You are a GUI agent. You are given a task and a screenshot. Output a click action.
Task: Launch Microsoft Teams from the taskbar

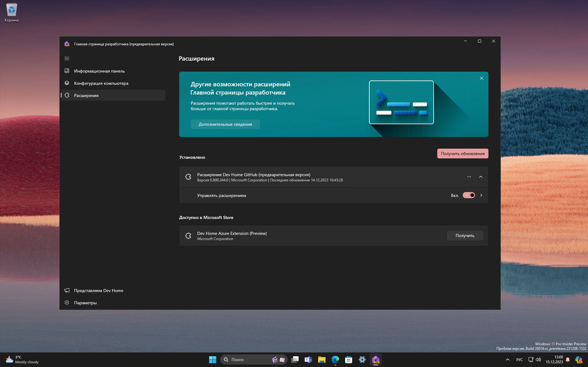click(x=309, y=360)
